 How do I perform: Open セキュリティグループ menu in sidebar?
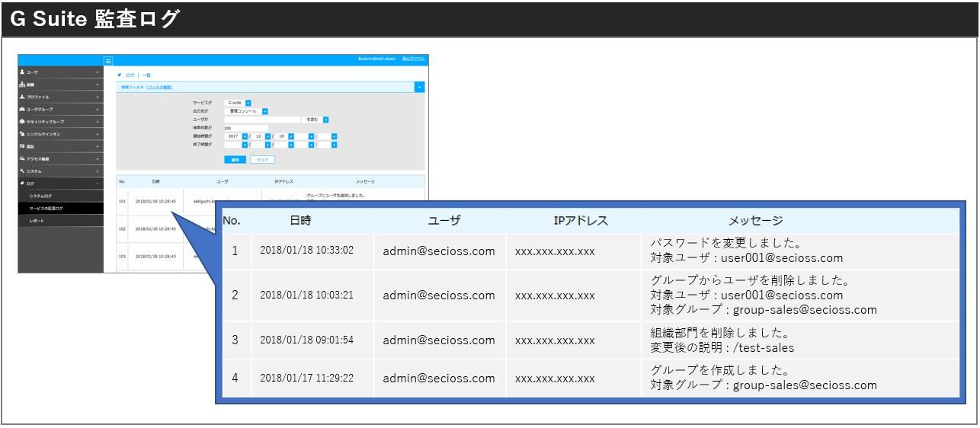coord(60,121)
